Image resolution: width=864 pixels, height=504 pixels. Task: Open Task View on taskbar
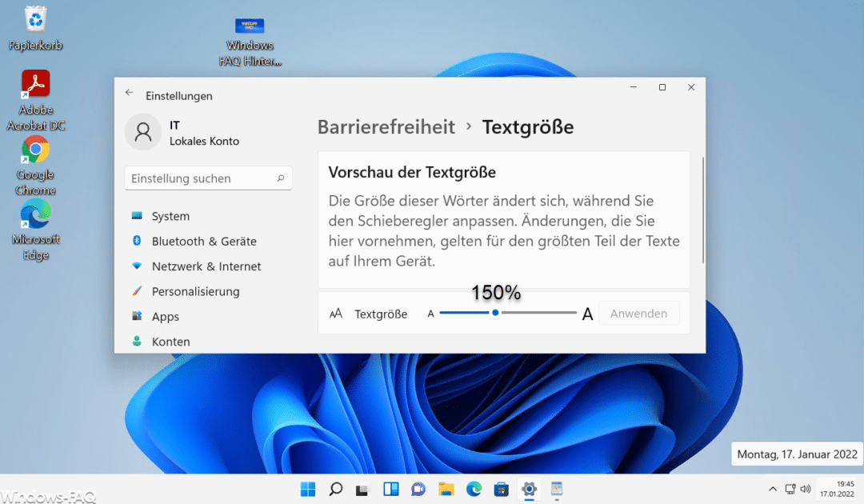[362, 489]
